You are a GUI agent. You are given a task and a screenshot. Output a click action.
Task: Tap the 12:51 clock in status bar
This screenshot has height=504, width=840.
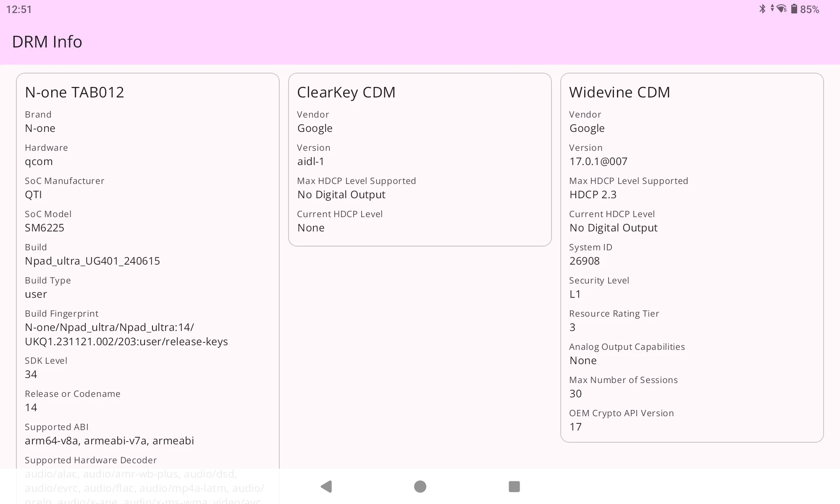click(19, 9)
